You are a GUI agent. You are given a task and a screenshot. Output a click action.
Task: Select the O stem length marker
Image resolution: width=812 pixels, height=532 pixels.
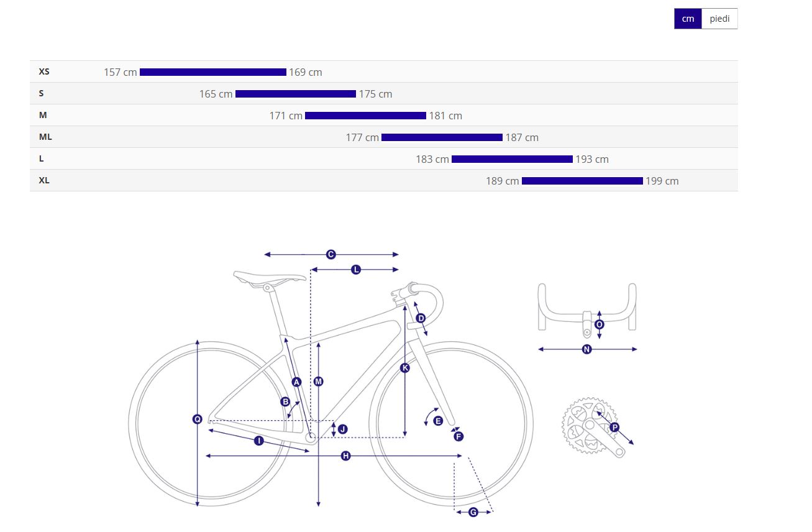[599, 324]
